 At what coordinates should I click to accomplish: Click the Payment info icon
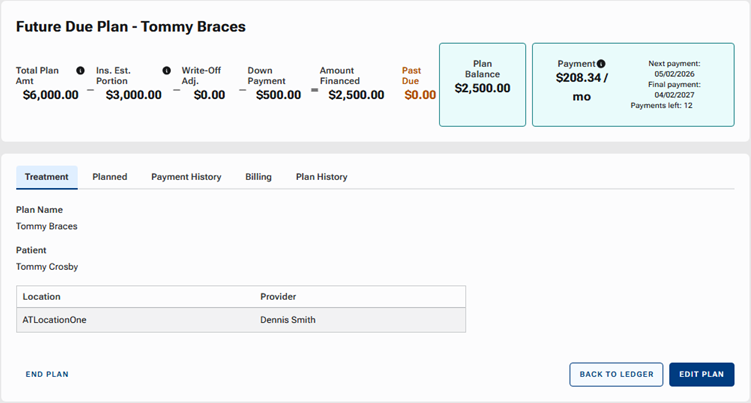tap(601, 64)
